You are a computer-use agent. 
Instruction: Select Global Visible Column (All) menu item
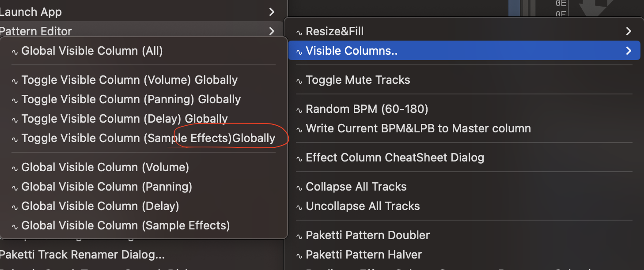point(92,51)
